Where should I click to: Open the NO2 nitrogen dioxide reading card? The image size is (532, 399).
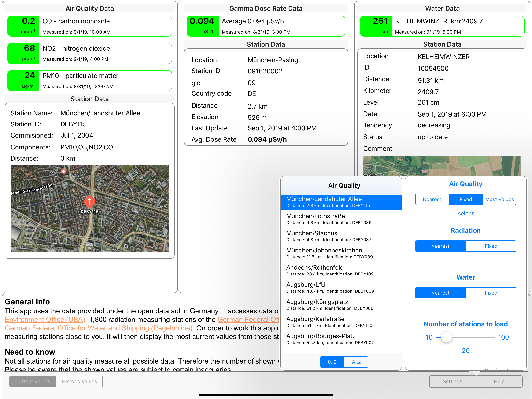(89, 53)
